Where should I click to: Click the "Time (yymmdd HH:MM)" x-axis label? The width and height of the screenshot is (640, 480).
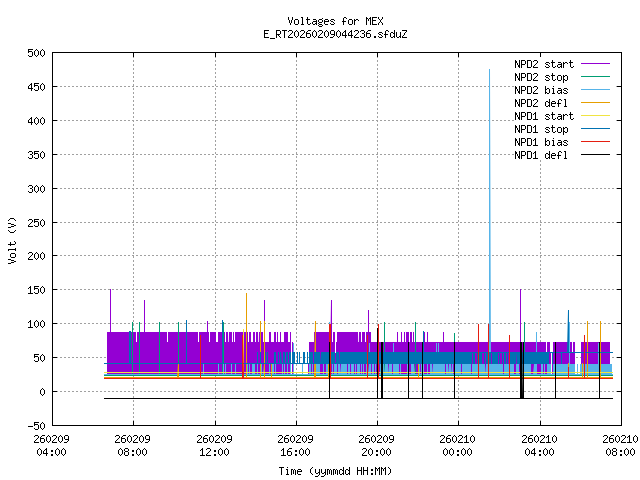(x=335, y=471)
